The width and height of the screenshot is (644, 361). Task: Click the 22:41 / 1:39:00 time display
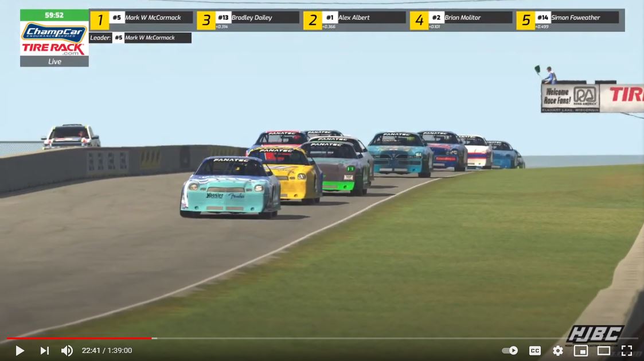click(107, 351)
